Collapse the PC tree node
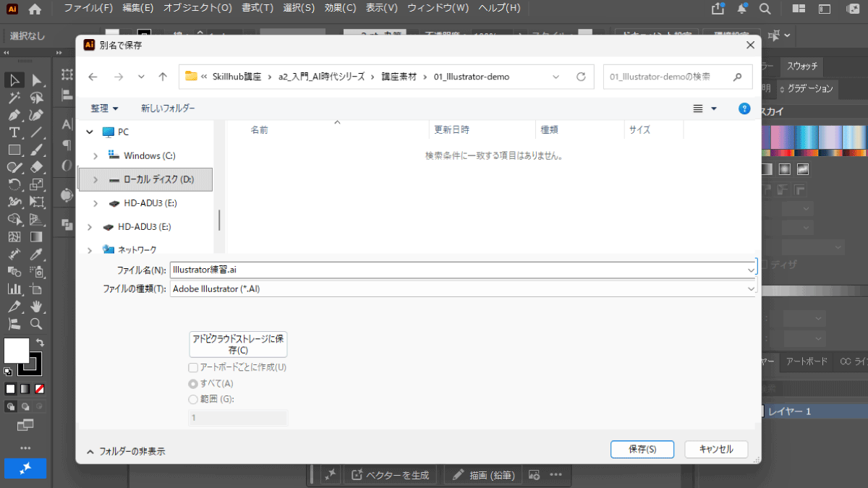The image size is (868, 488). [90, 132]
